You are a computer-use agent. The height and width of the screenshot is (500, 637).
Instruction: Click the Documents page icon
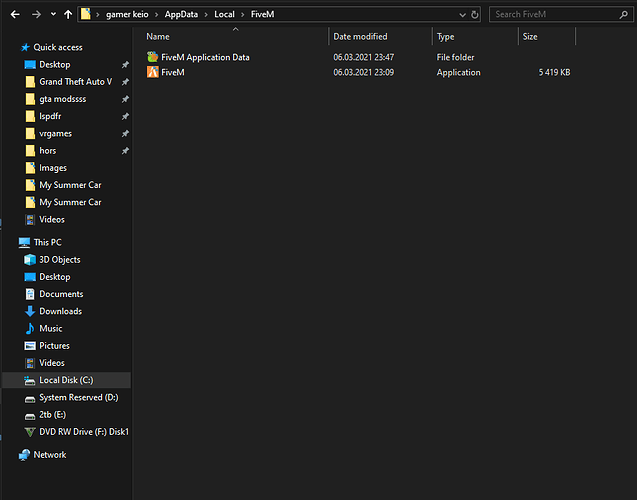tap(30, 294)
